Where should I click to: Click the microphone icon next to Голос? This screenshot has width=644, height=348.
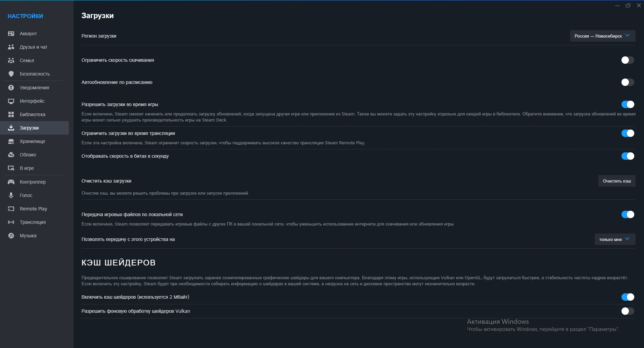click(11, 195)
